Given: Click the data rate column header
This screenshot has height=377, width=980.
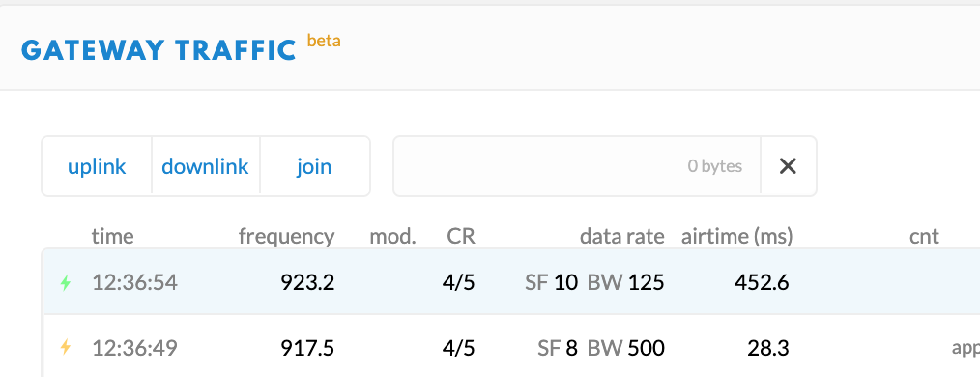Looking at the screenshot, I should tap(621, 236).
